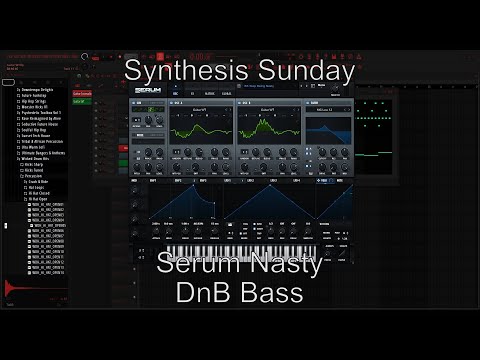Screen dimensions: 480x360
Task: Click the first macro knob in Serum
Action: point(135,190)
